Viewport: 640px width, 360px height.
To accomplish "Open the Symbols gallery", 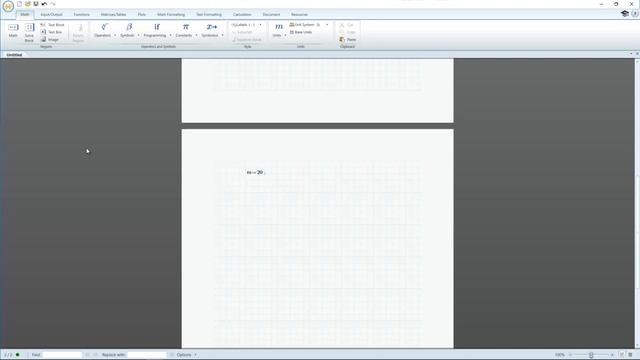I will (127, 31).
